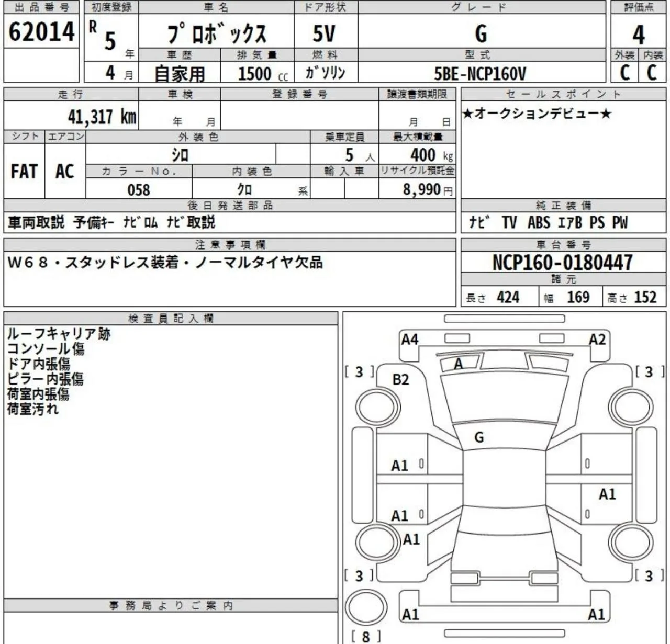Select the セールスポイント header
Viewport: 670px width, 644px height.
(x=563, y=94)
